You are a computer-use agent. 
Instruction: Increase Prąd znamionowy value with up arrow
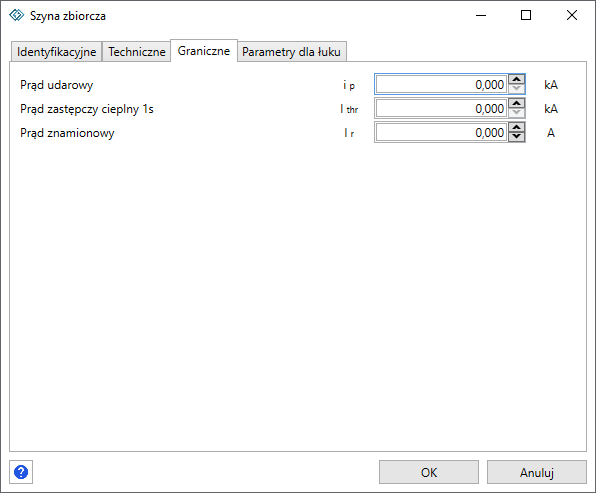pyautogui.click(x=516, y=127)
